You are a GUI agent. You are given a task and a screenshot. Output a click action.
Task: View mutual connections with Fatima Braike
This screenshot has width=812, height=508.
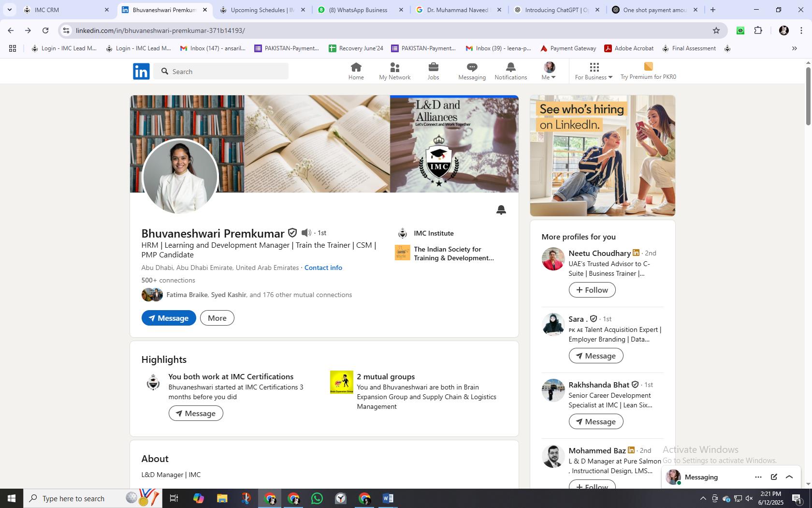pyautogui.click(x=259, y=295)
